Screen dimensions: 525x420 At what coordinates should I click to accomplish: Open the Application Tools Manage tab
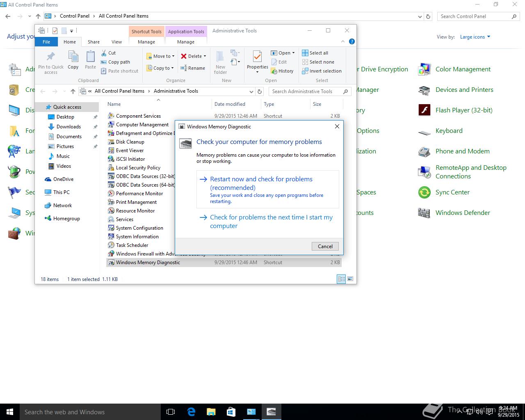[186, 42]
